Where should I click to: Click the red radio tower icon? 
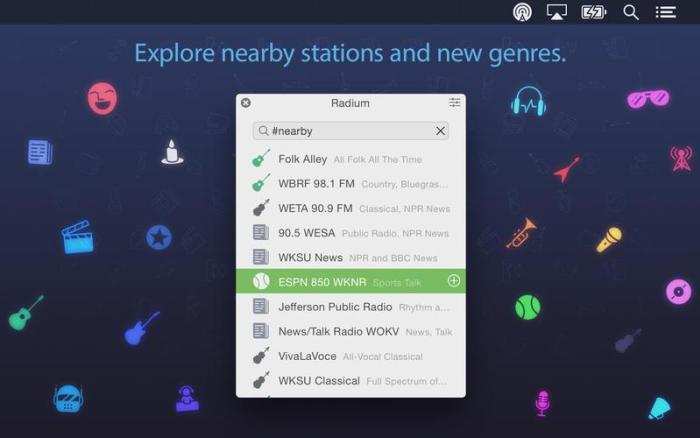coord(681,158)
